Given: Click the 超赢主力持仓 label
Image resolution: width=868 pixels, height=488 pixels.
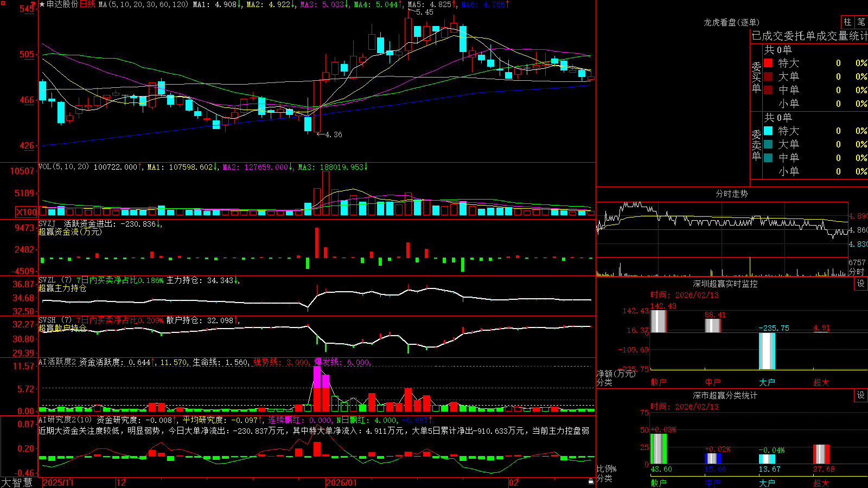Looking at the screenshot, I should click(62, 288).
